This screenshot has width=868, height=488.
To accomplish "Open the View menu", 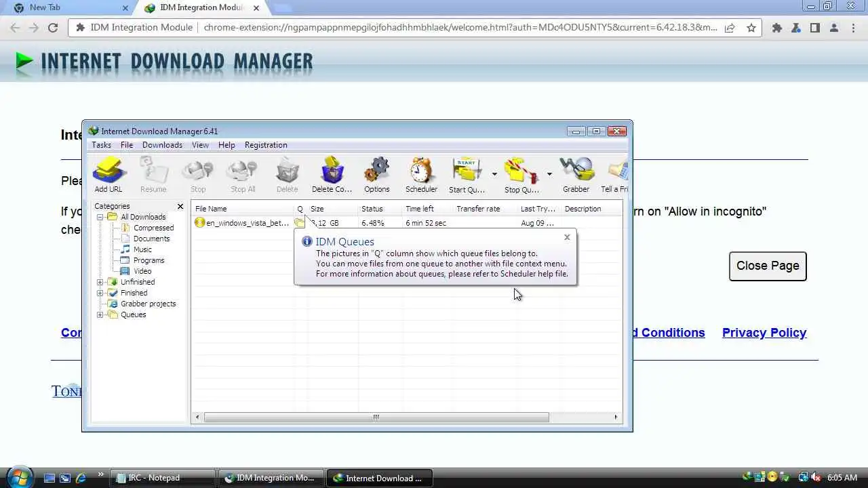I will point(200,145).
